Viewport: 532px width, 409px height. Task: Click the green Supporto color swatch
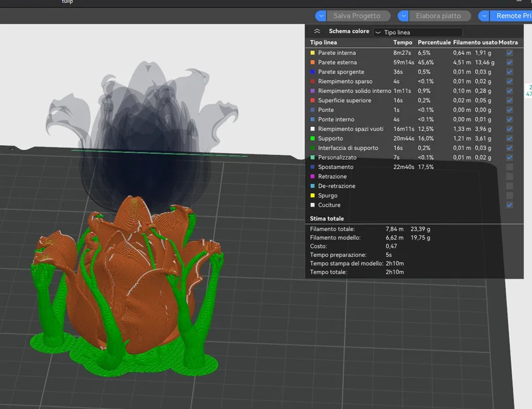pyautogui.click(x=313, y=139)
